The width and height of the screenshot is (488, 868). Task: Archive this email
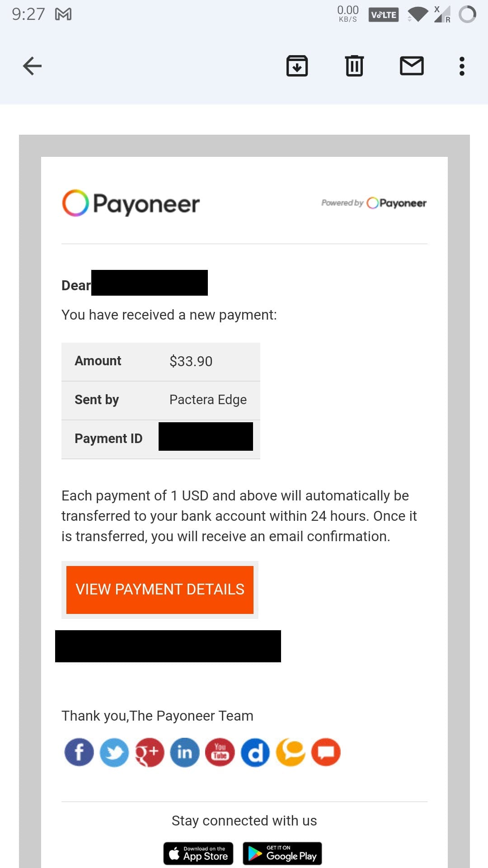click(x=297, y=66)
